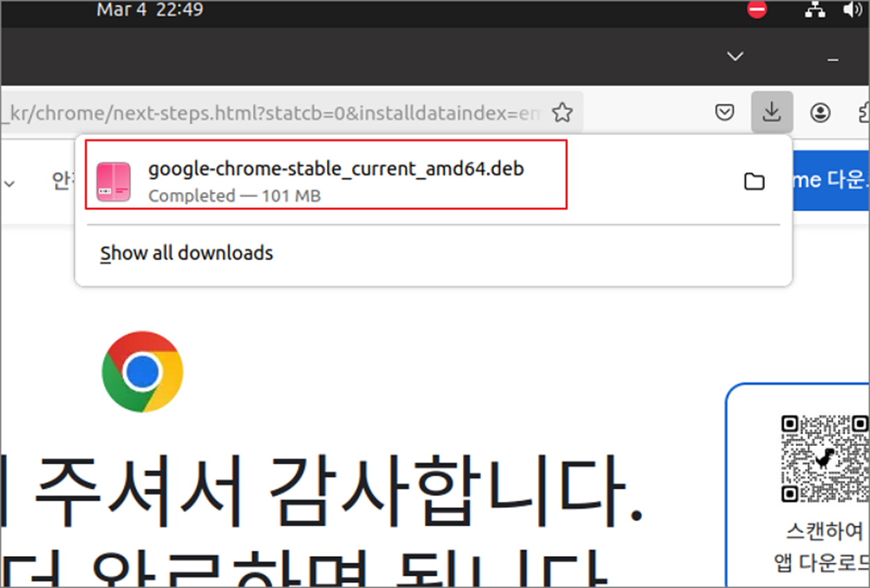The image size is (870, 588).
Task: Open the network status tray icon
Action: [814, 10]
